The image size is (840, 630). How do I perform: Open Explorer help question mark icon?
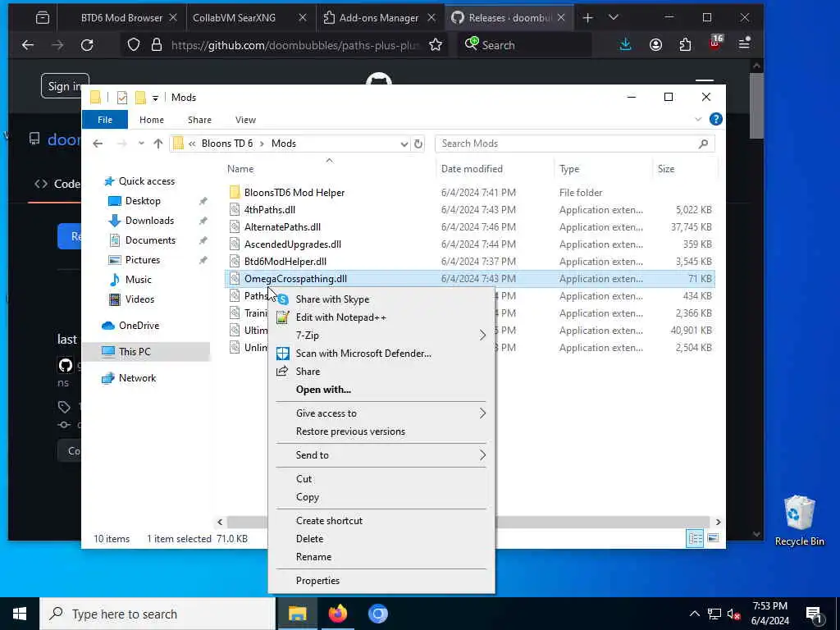[715, 120]
